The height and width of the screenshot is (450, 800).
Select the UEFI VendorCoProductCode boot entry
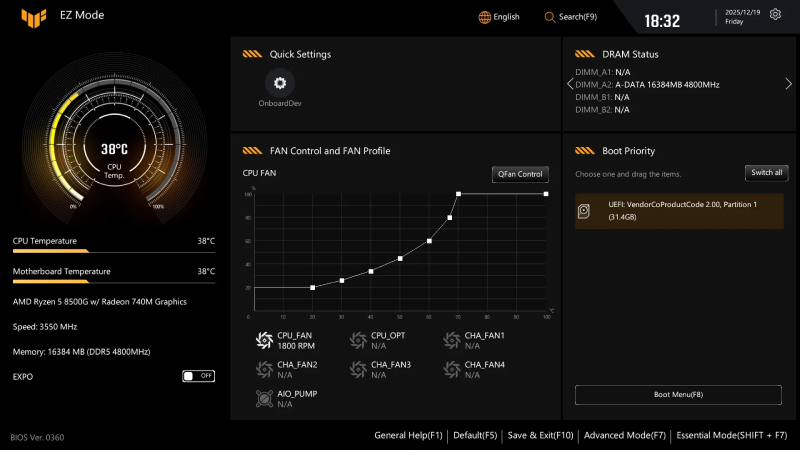click(x=678, y=211)
